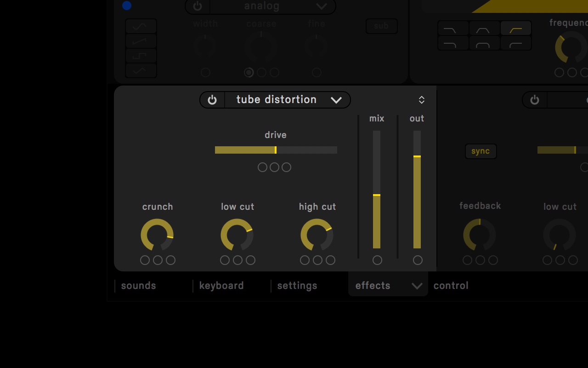
Task: Toggle the analog oscillator power button
Action: (x=198, y=6)
